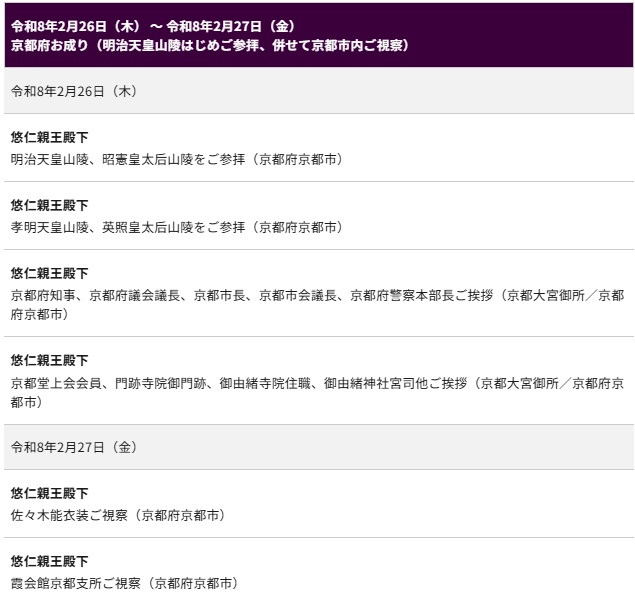
Task: Click entry 京都府知事、京都府議会議長…ご挨拶
Action: click(318, 305)
